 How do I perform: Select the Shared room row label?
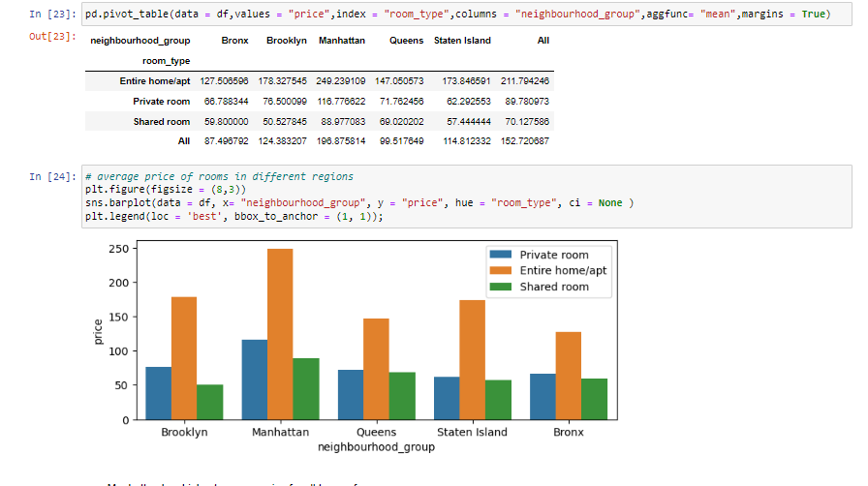(x=161, y=122)
